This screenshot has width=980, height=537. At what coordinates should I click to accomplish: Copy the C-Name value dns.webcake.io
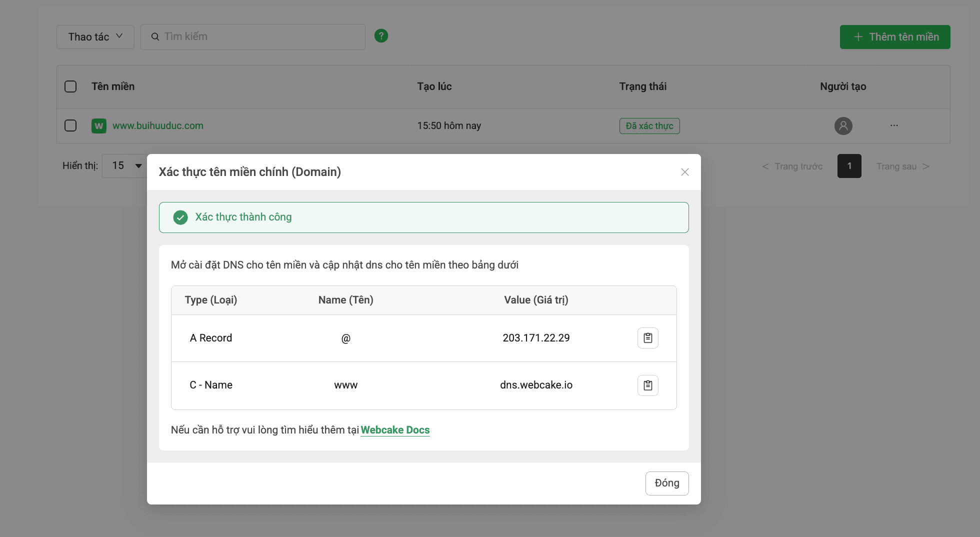click(x=647, y=385)
